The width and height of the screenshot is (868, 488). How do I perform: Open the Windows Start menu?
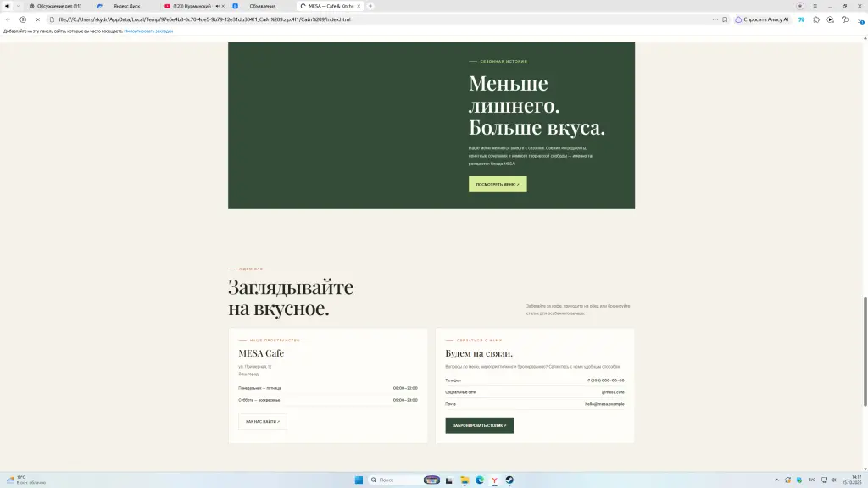(359, 480)
